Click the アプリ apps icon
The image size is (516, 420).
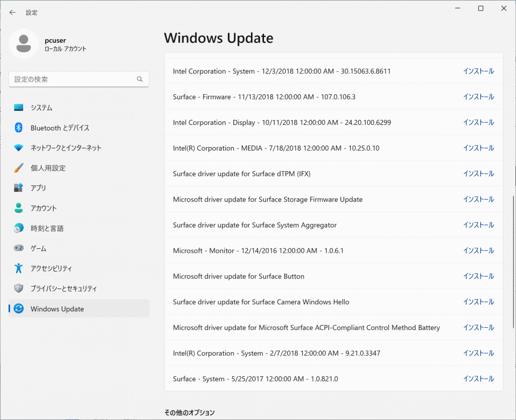[19, 188]
